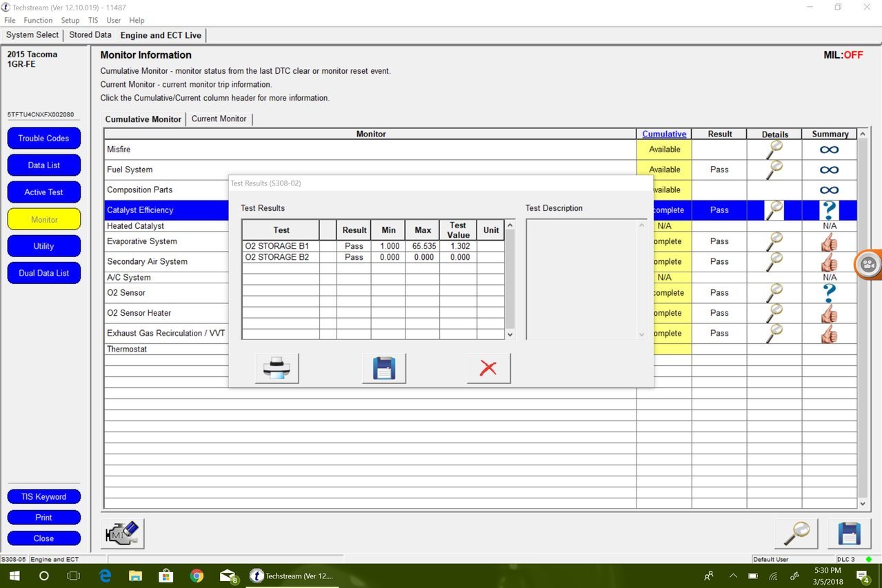Screen dimensions: 882x588
Task: Save test results with floppy icon
Action: 383,368
